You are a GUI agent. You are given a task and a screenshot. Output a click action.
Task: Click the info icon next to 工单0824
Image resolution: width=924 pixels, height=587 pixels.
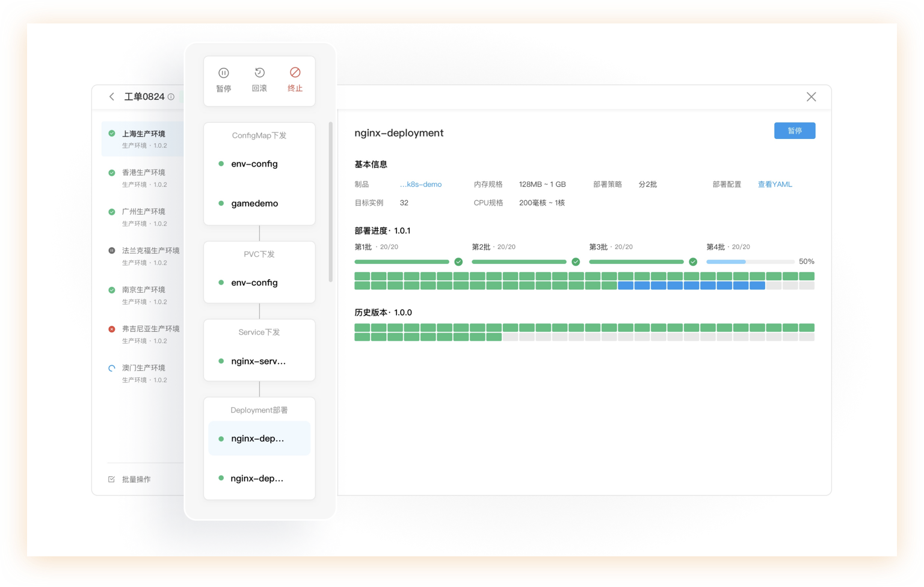click(171, 97)
